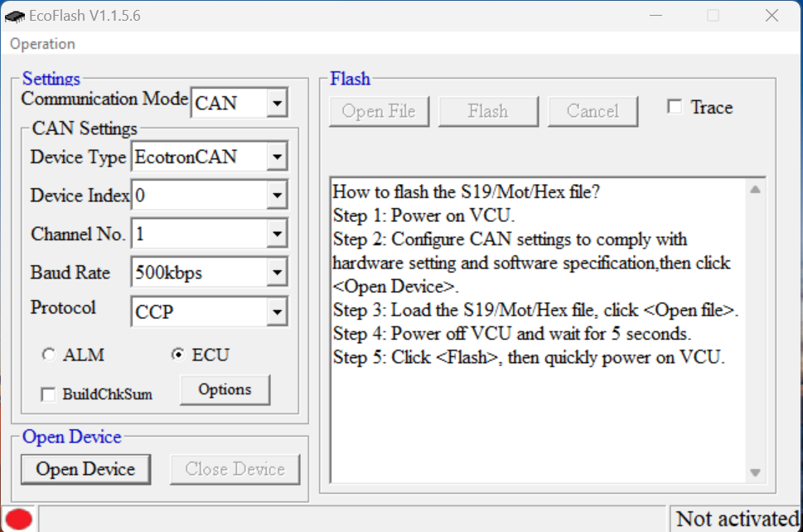Click the Open Device button
The width and height of the screenshot is (803, 532).
click(85, 469)
